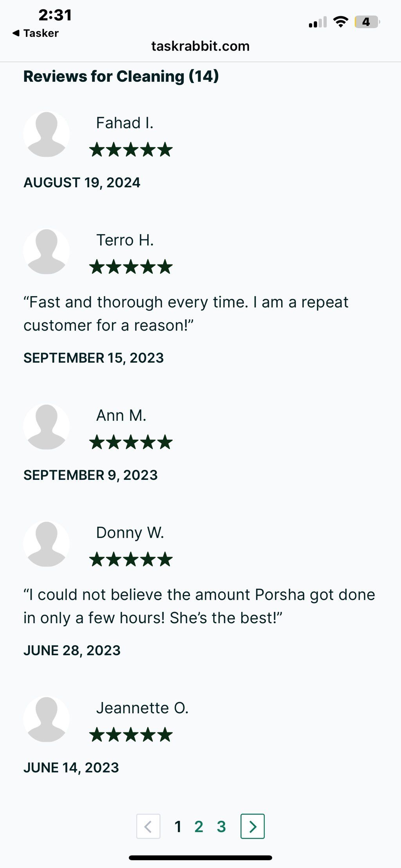Tap the back-to-Tasker arrow icon
The height and width of the screenshot is (868, 401).
(x=16, y=33)
